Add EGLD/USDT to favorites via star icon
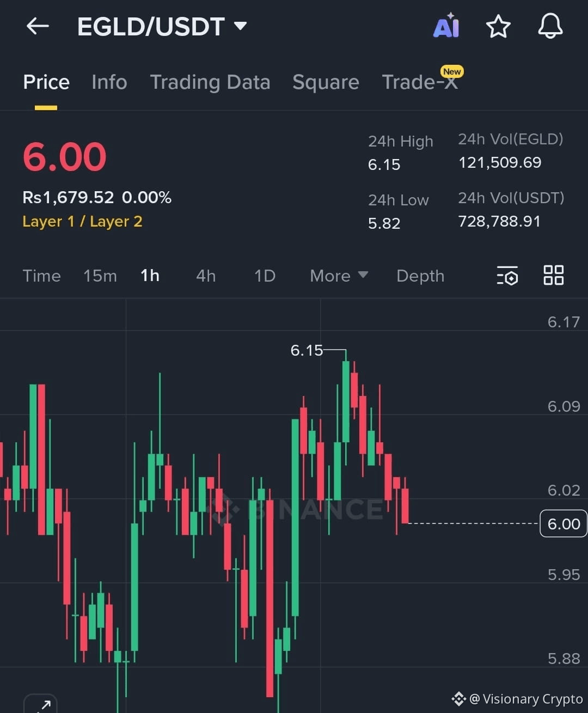The height and width of the screenshot is (713, 588). tap(498, 26)
